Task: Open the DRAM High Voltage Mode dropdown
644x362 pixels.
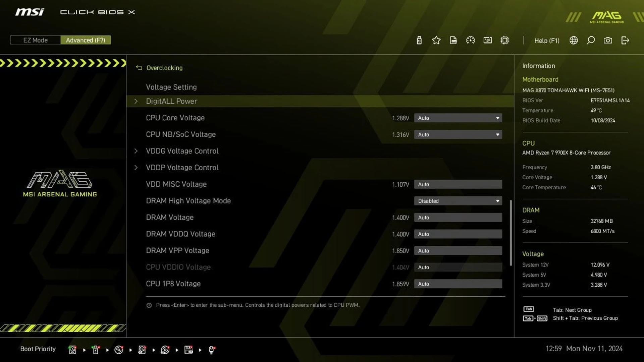Action: tap(458, 201)
